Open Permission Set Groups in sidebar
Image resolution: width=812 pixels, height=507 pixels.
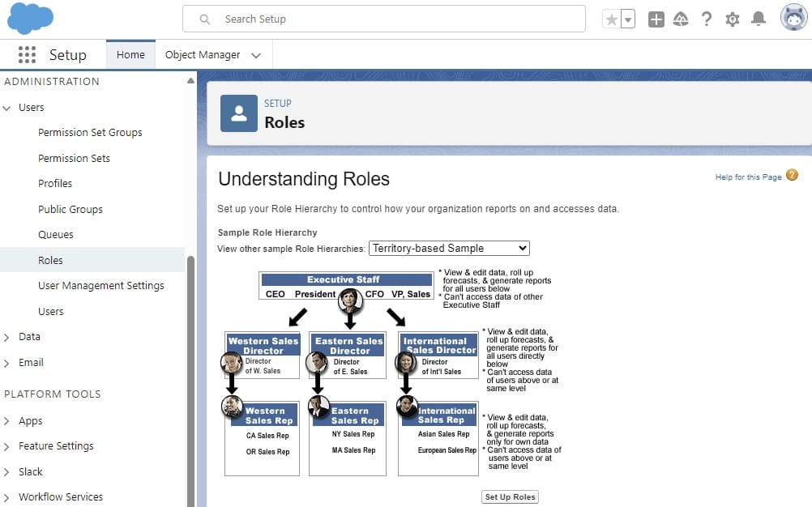click(90, 133)
